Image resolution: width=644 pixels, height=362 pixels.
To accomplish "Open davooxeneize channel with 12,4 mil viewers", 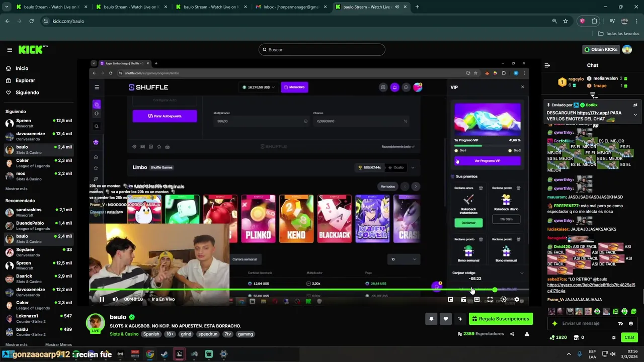I will tap(38, 136).
